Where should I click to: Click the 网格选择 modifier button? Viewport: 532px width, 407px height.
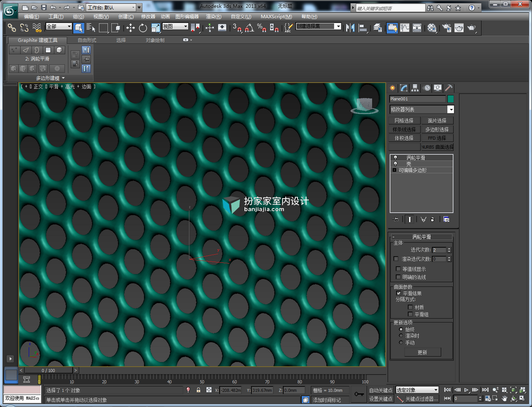(x=404, y=121)
